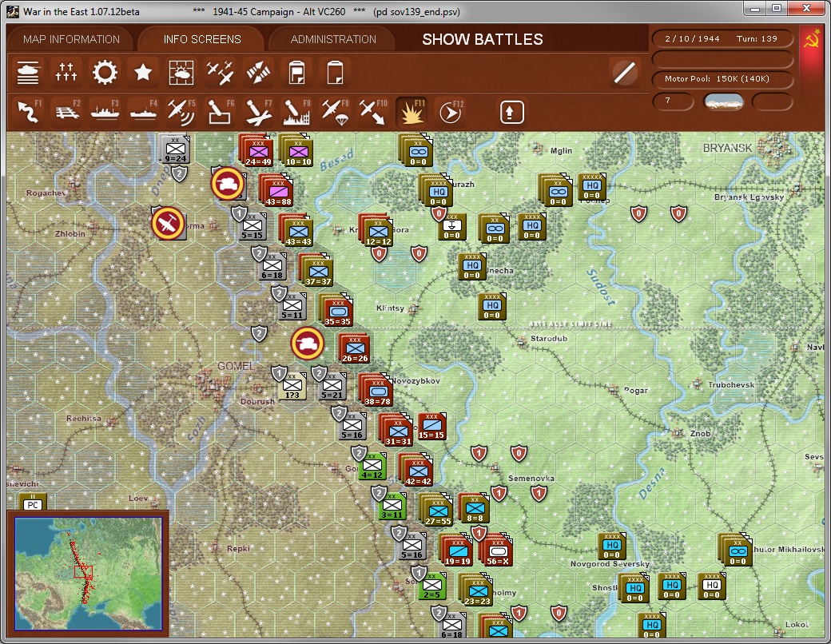Click the Starodub town label
831x644 pixels.
(x=549, y=338)
